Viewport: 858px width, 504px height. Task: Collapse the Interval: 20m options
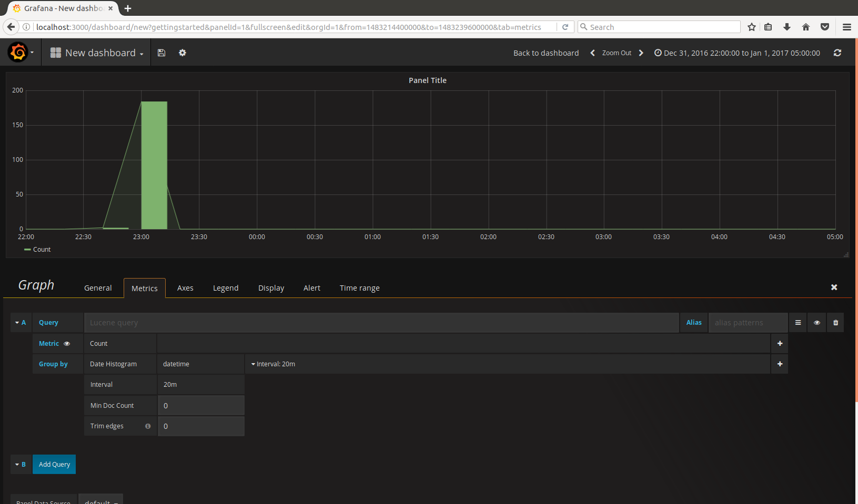click(x=273, y=364)
